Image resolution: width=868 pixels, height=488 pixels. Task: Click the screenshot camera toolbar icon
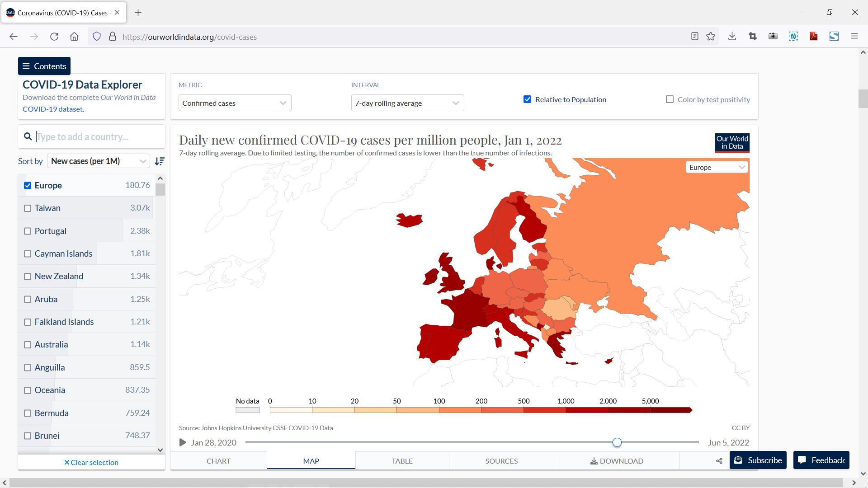[x=773, y=37]
